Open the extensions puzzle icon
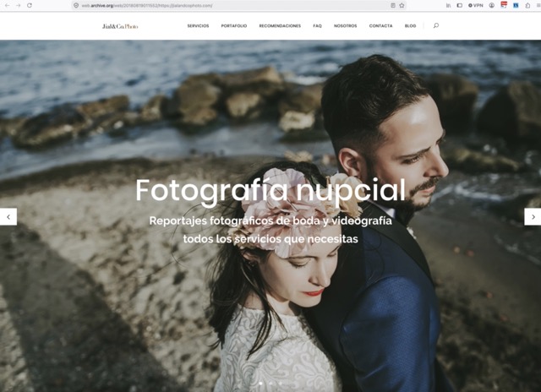Screen dimensions: 541x392 click(x=527, y=6)
